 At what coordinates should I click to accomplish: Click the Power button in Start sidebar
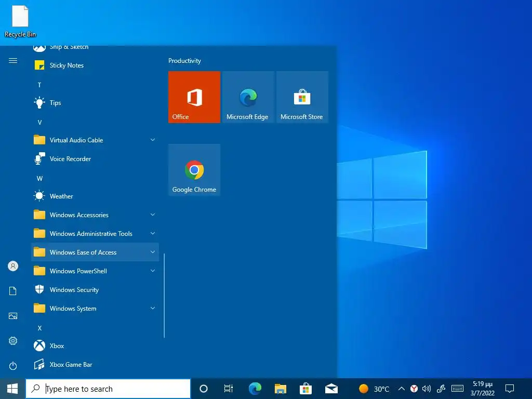pyautogui.click(x=13, y=366)
